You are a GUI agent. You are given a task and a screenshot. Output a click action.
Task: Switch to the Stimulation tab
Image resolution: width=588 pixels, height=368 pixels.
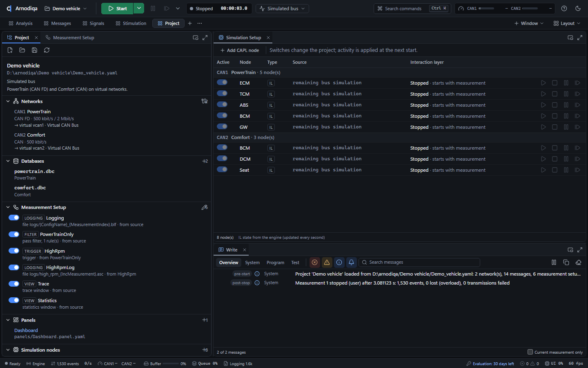click(x=131, y=23)
